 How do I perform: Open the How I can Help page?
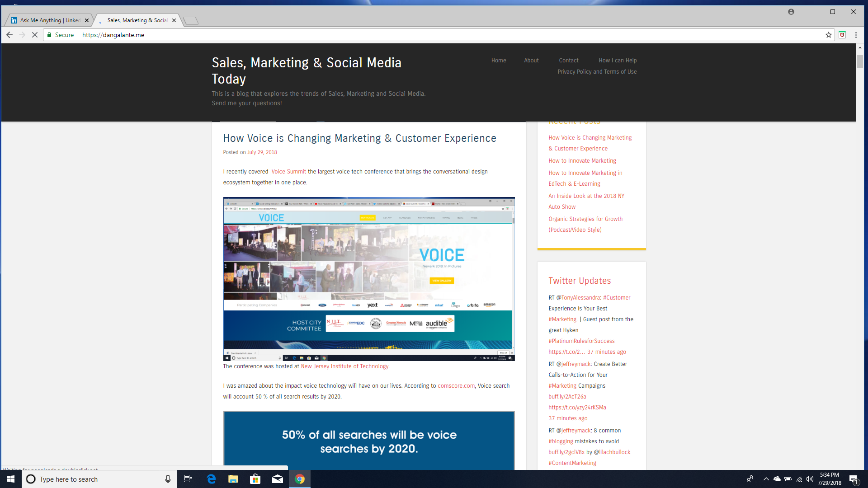point(618,61)
